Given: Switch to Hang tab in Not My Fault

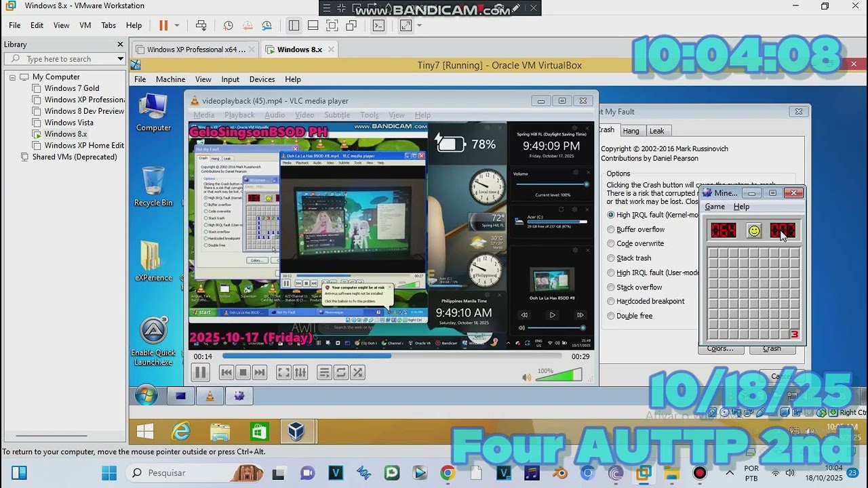Looking at the screenshot, I should [631, 131].
